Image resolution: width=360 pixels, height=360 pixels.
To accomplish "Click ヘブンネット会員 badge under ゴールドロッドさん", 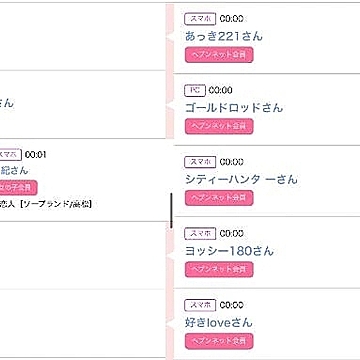I will [x=219, y=126].
